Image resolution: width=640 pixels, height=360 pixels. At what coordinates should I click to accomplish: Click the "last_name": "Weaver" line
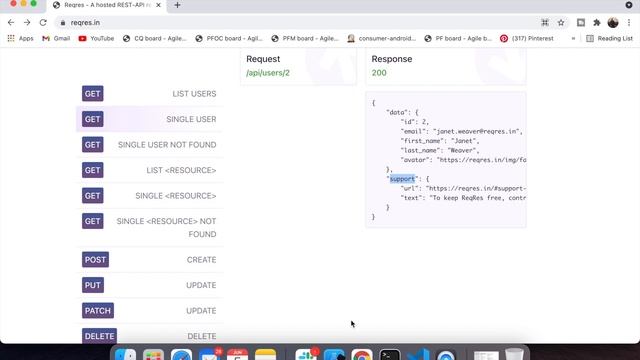coord(440,150)
